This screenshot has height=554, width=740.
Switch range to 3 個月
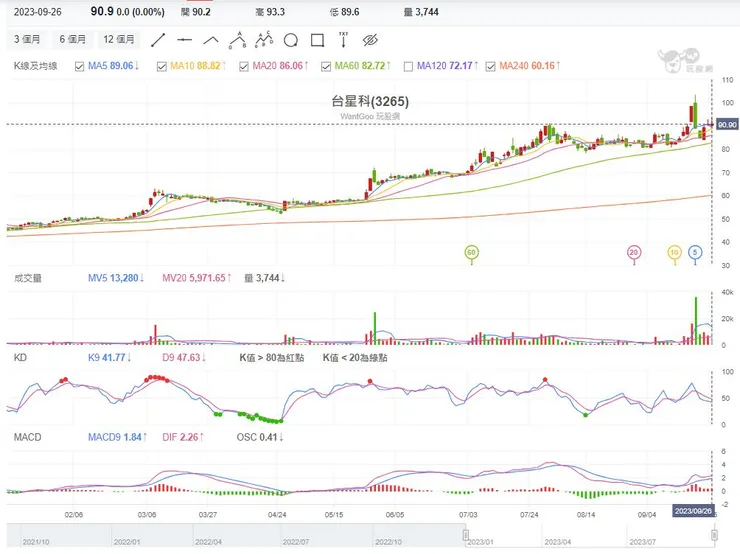point(26,40)
